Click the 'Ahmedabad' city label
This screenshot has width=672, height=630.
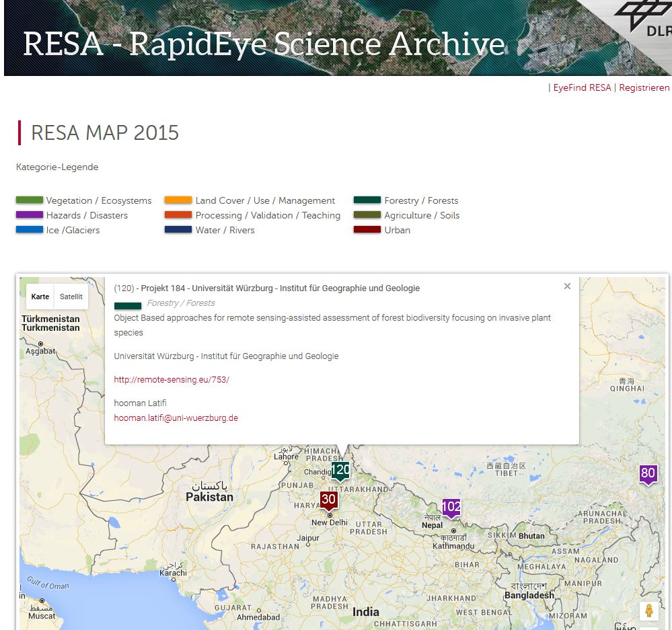[258, 617]
